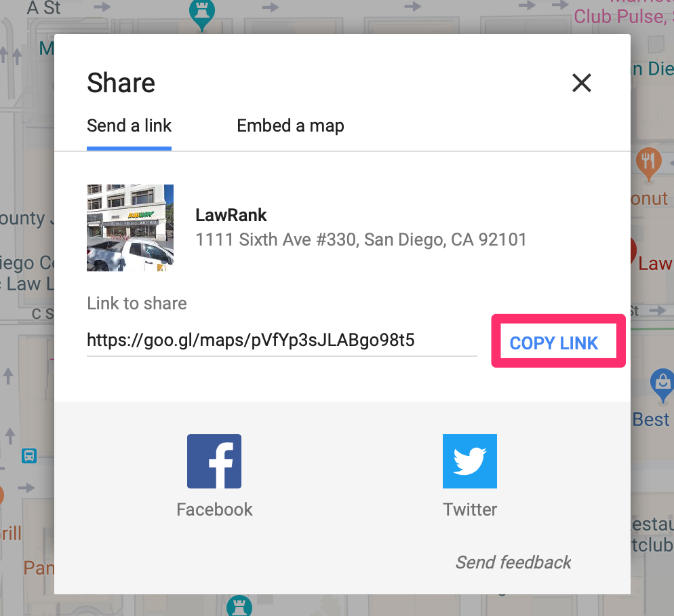Click the 1111 Sixth Ave address text
The image size is (674, 616).
pos(361,239)
